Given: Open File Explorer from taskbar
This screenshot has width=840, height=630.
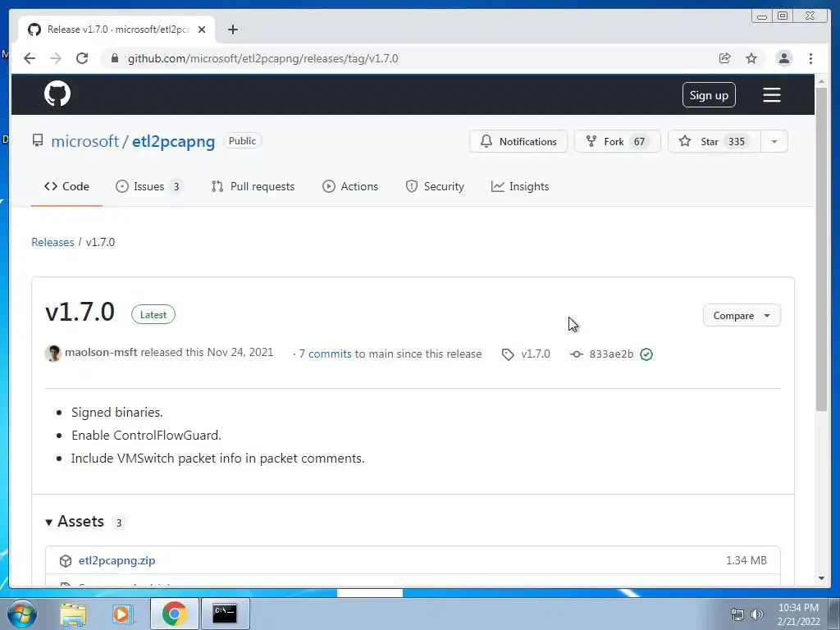Looking at the screenshot, I should point(73,614).
